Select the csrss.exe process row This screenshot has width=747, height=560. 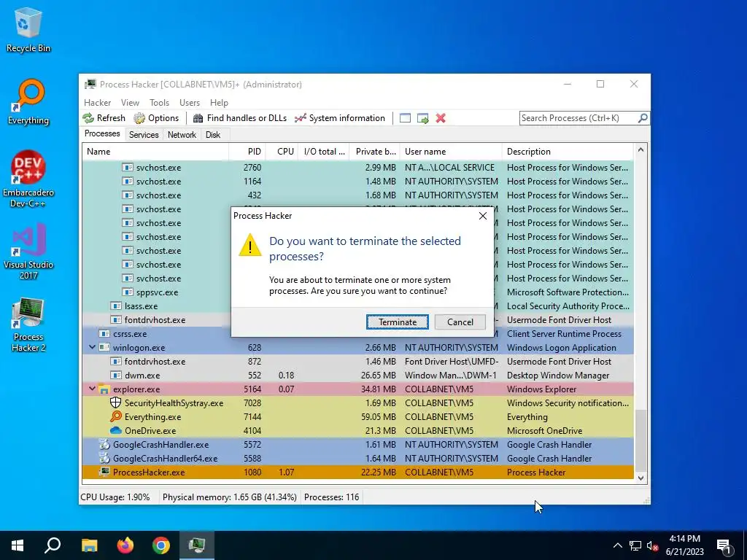click(357, 333)
